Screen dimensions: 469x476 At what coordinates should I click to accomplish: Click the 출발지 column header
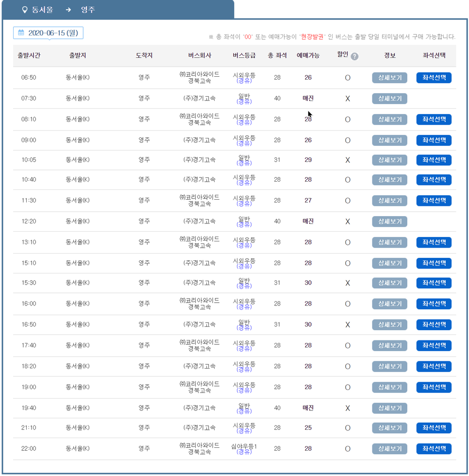click(77, 55)
